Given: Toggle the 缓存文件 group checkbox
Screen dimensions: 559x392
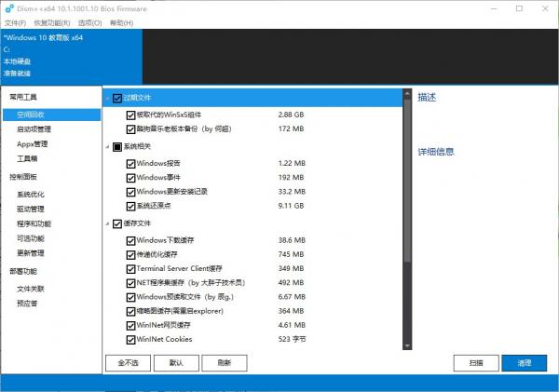Looking at the screenshot, I should click(117, 223).
